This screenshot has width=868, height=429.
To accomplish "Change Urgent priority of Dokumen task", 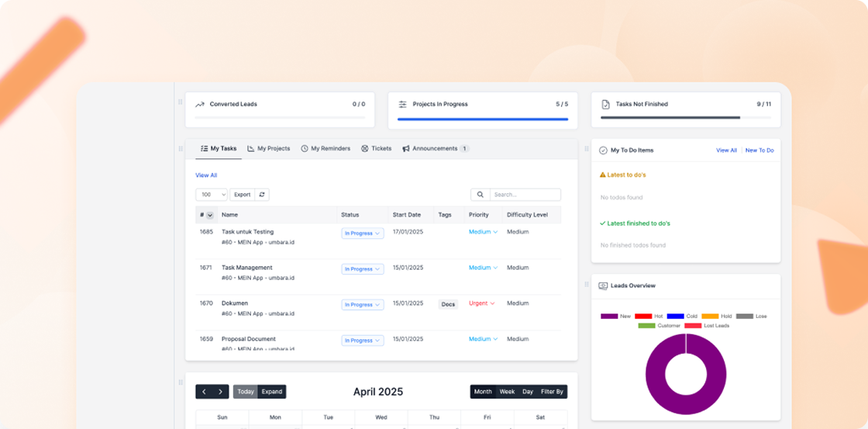I will (481, 303).
